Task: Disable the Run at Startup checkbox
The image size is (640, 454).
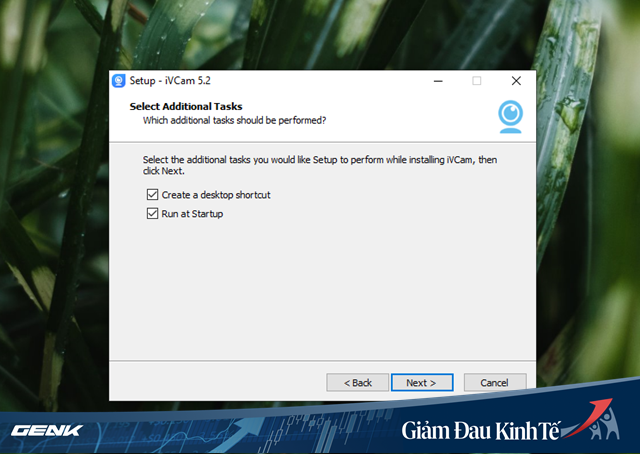Action: click(153, 214)
